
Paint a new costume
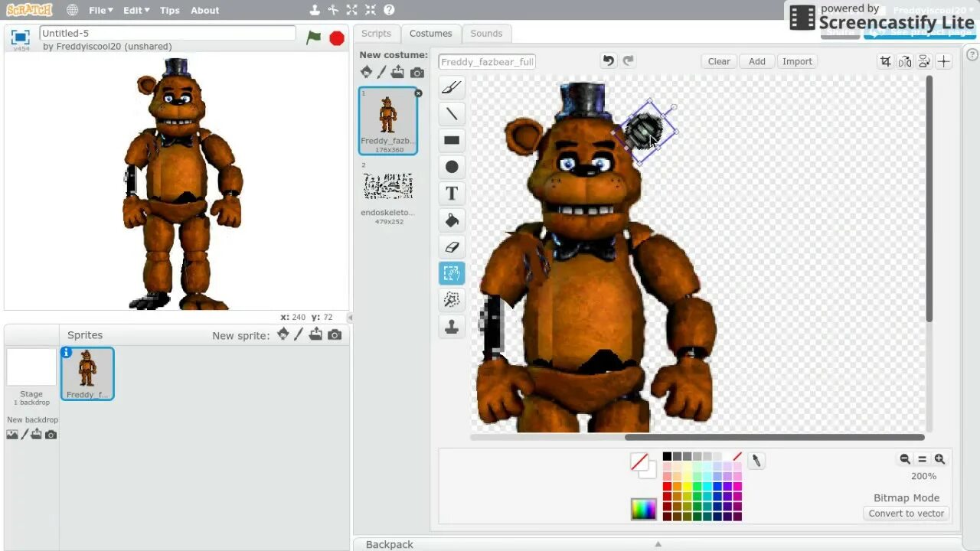pyautogui.click(x=382, y=72)
